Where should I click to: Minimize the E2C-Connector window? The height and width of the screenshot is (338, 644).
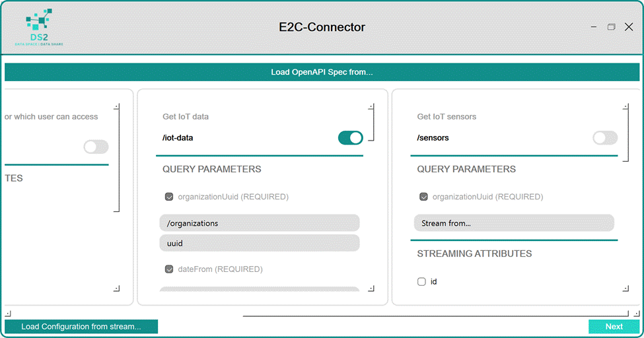point(594,27)
